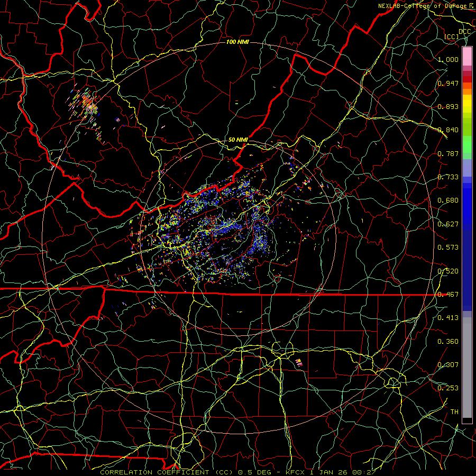Image resolution: width=476 pixels, height=476 pixels.
Task: Select the 0.947 colorbar value
Action: 448,83
